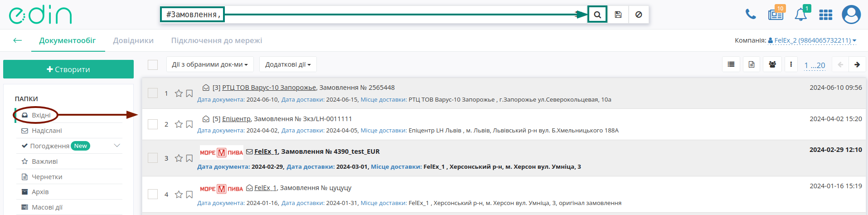Click the timestamp 2024-01-16 15:19

click(836, 186)
